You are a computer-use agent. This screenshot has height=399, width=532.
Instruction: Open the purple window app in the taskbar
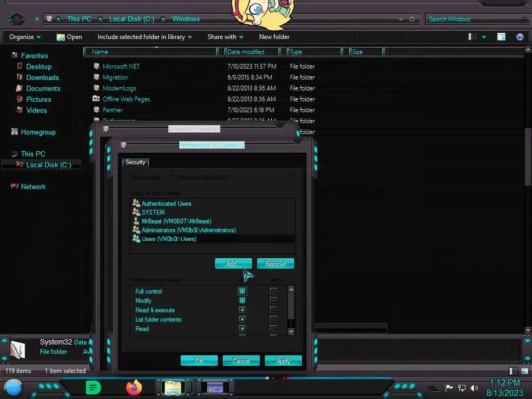(x=215, y=387)
